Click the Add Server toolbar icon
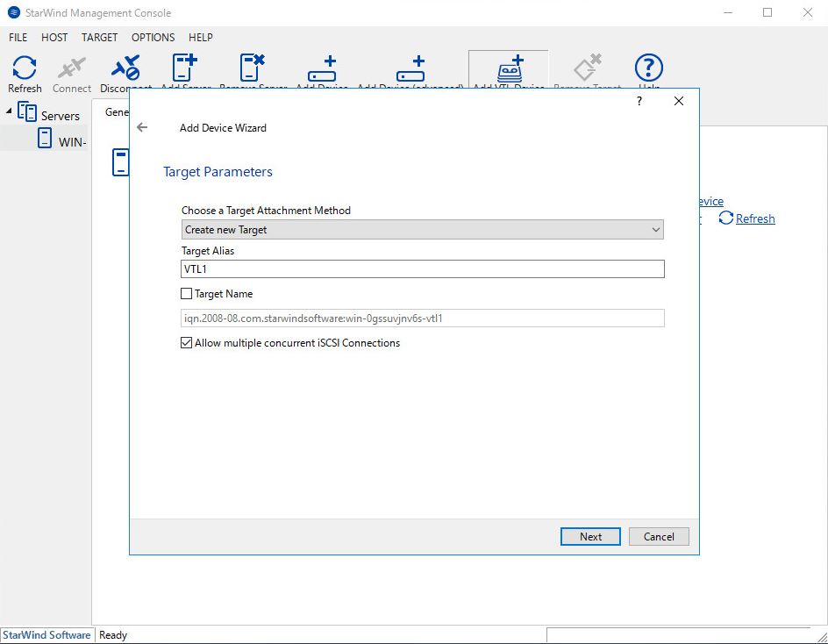The image size is (828, 644). click(x=185, y=68)
